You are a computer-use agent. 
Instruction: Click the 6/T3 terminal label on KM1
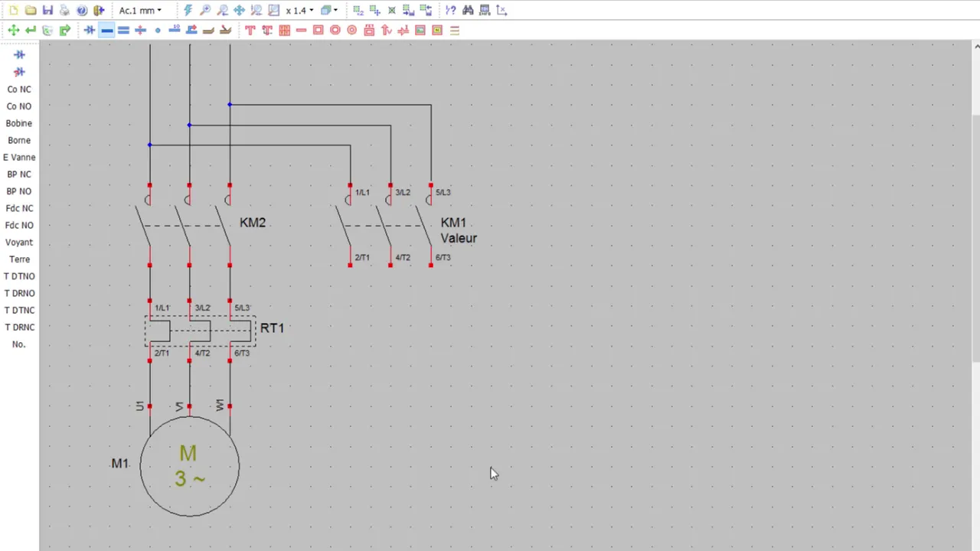click(x=443, y=257)
